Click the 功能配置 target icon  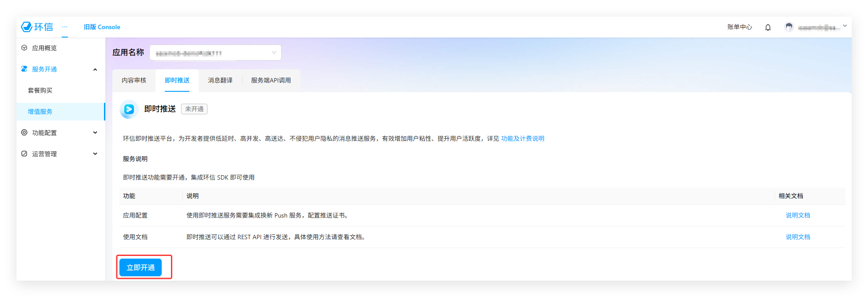[x=24, y=132]
